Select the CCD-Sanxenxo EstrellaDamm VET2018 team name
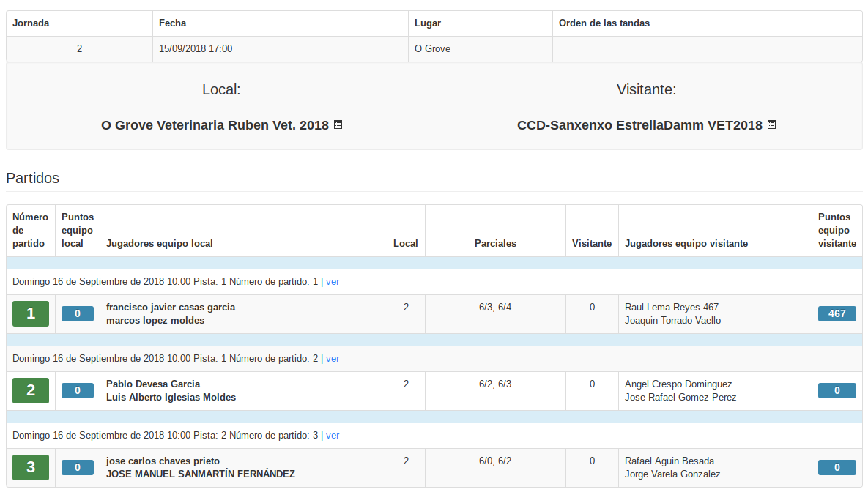 (x=639, y=125)
